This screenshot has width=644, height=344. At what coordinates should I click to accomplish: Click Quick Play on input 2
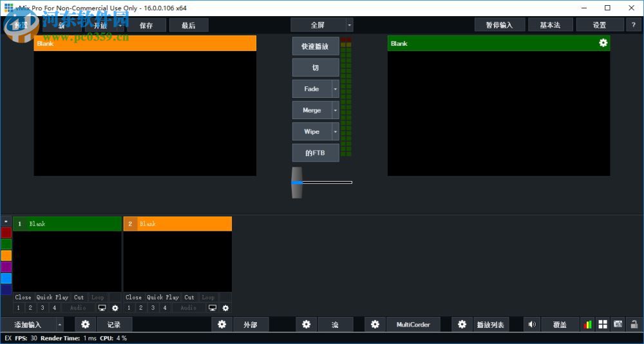click(163, 297)
